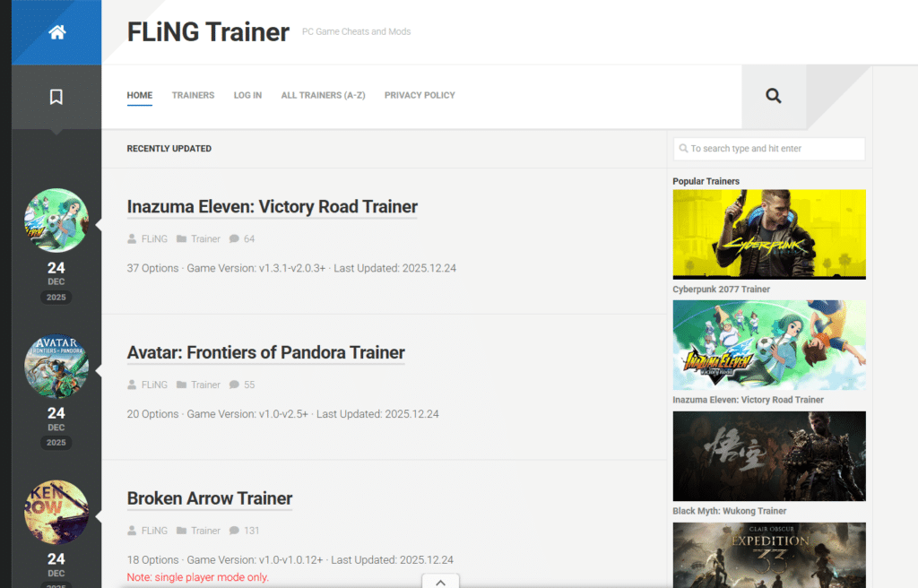Open the Cyberpunk 2077 Trainer thumbnail
Screen dimensions: 918x588
[769, 234]
